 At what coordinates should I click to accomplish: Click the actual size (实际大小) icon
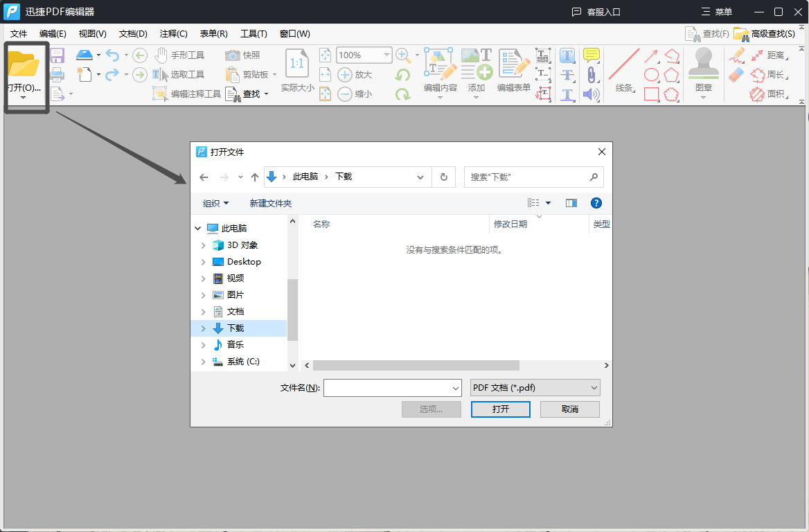(x=297, y=64)
